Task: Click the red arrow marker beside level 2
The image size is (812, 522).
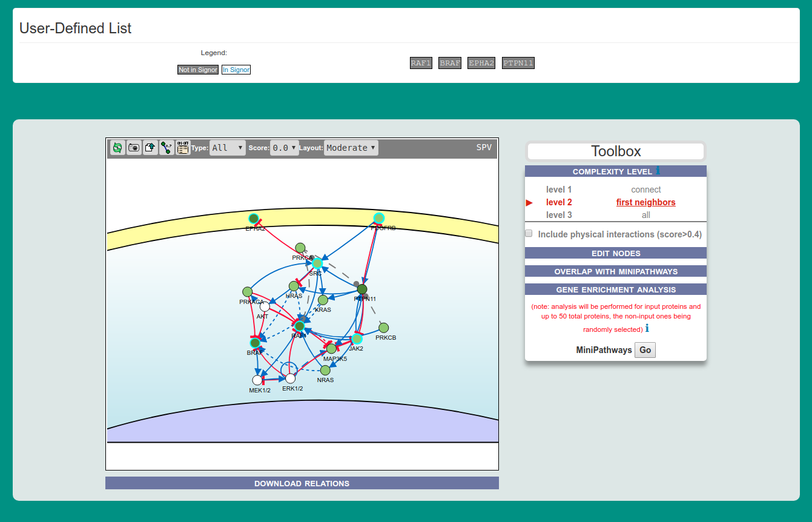Action: pyautogui.click(x=529, y=203)
